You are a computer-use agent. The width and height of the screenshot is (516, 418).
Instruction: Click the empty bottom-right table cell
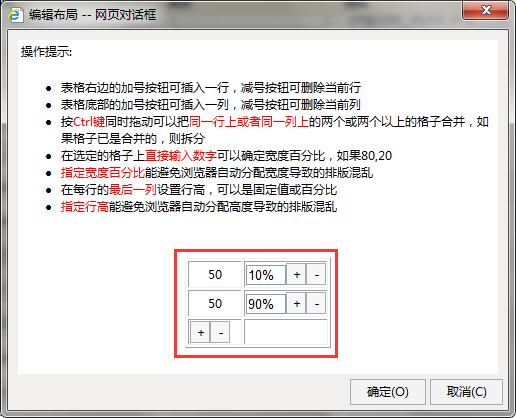(286, 332)
